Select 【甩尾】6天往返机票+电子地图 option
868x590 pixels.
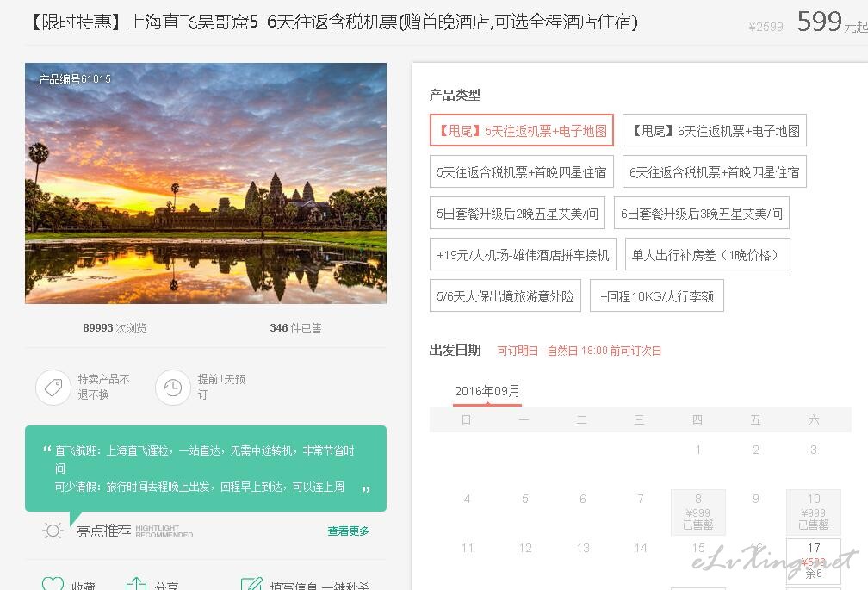coord(714,131)
